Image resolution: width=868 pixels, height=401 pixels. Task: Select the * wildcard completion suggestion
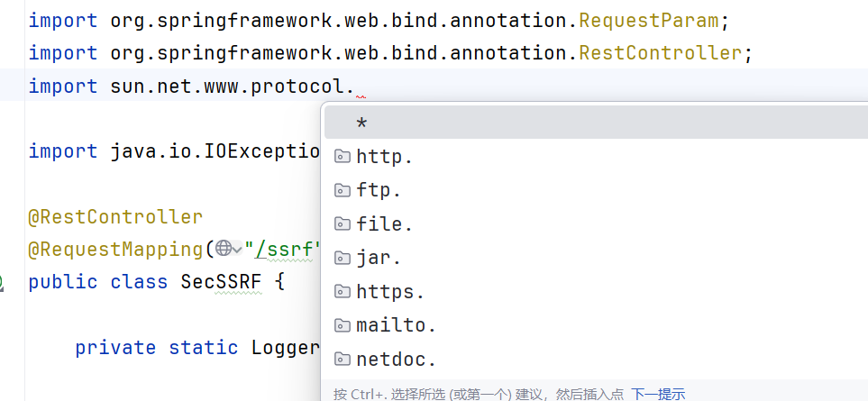coord(362,123)
